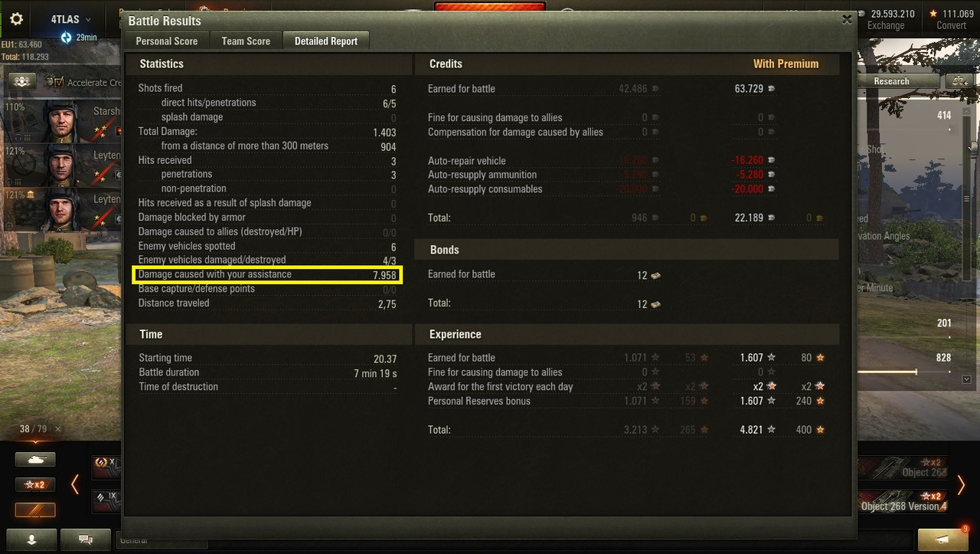
Task: Click the tank filter button in carousel
Action: 35,460
